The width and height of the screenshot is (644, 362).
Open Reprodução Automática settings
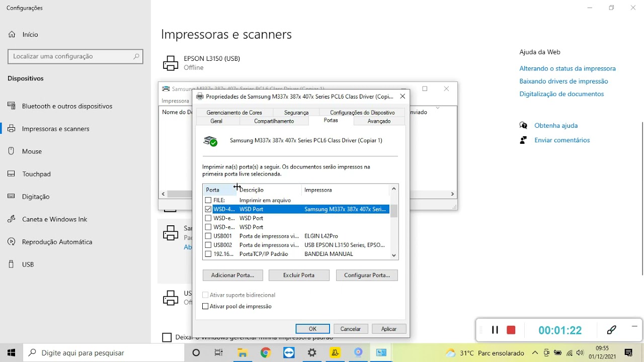[x=57, y=242]
